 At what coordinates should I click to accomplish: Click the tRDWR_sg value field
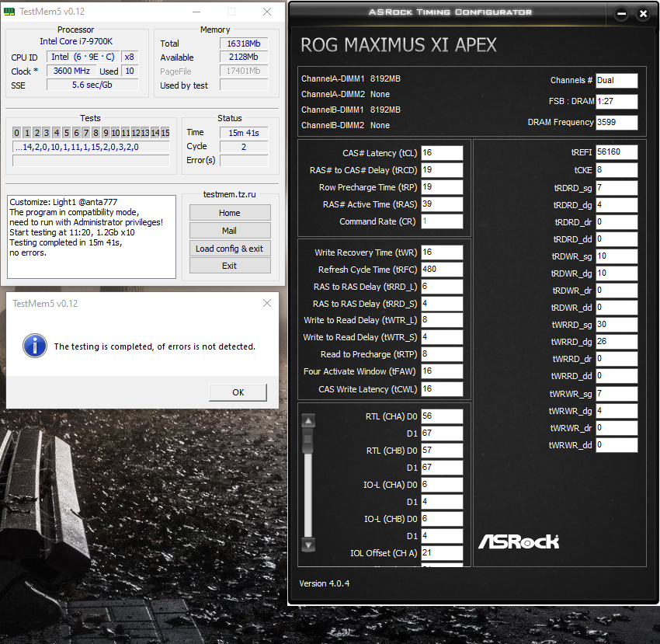[x=617, y=256]
